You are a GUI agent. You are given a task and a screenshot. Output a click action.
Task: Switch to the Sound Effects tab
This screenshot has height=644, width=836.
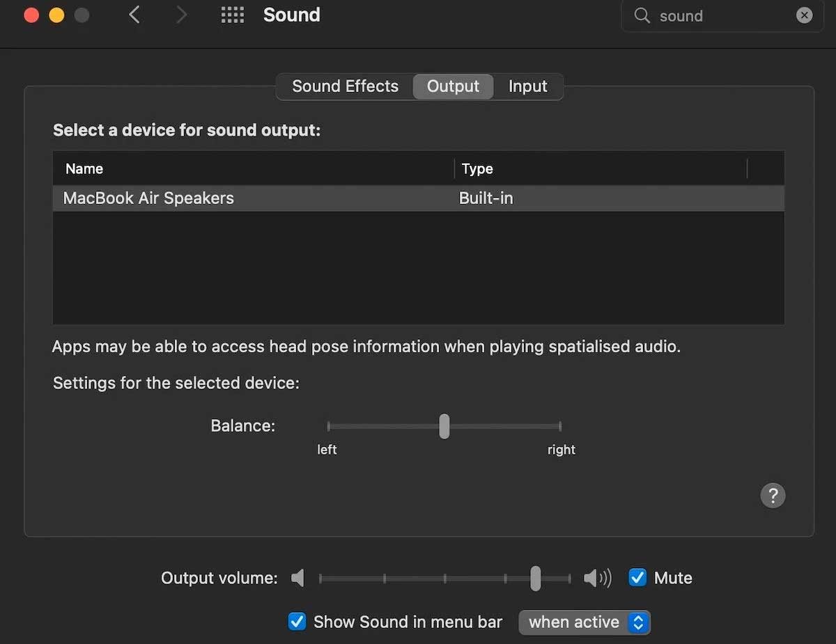coord(344,86)
